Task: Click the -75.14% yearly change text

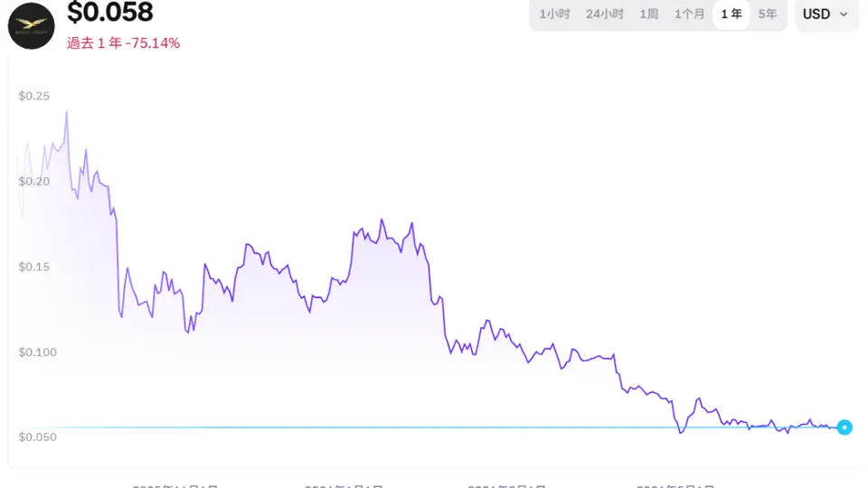Action: tap(152, 43)
